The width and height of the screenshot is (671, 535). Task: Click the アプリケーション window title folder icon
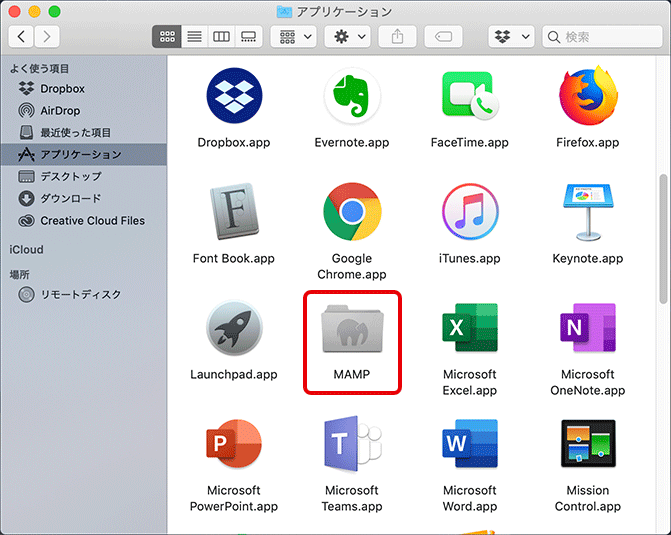pyautogui.click(x=284, y=12)
